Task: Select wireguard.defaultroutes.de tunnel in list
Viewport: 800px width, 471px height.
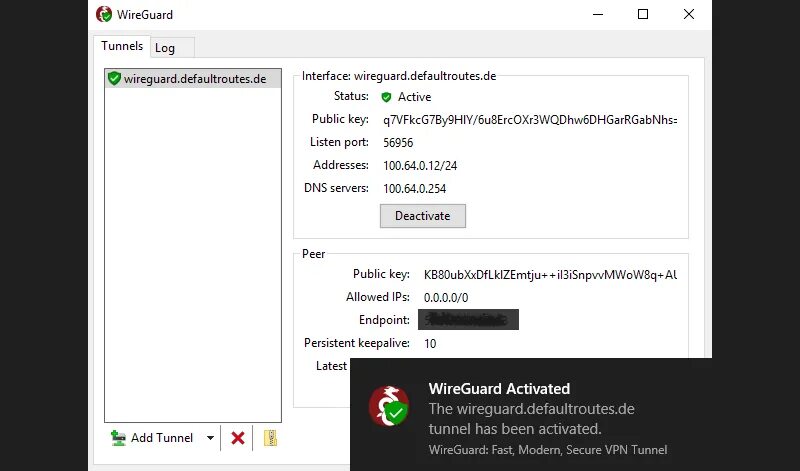Action: pyautogui.click(x=193, y=79)
